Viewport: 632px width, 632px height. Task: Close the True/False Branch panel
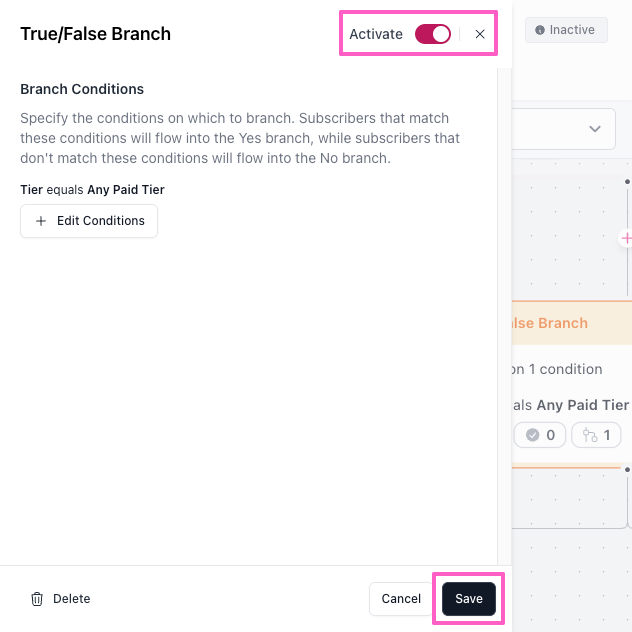pyautogui.click(x=480, y=34)
